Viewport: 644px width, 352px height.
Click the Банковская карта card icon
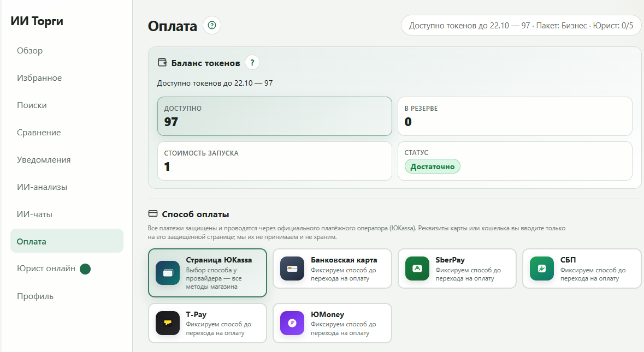pyautogui.click(x=292, y=269)
